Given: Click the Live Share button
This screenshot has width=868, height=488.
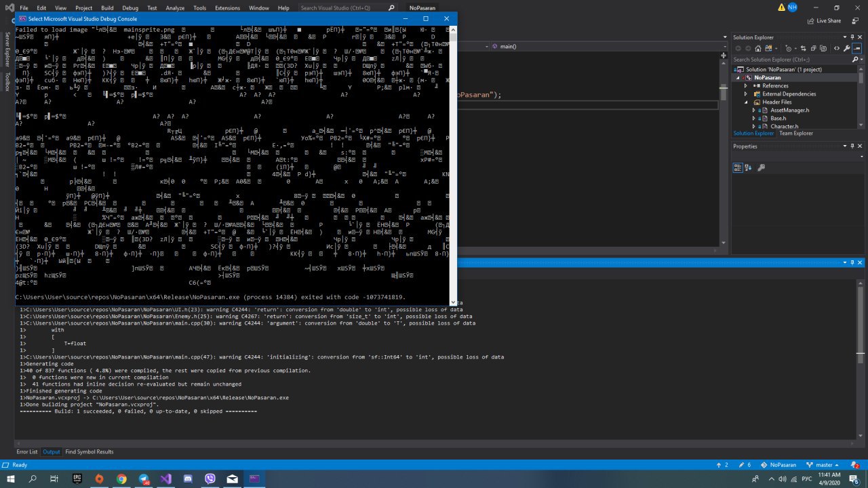Looking at the screenshot, I should pyautogui.click(x=824, y=21).
